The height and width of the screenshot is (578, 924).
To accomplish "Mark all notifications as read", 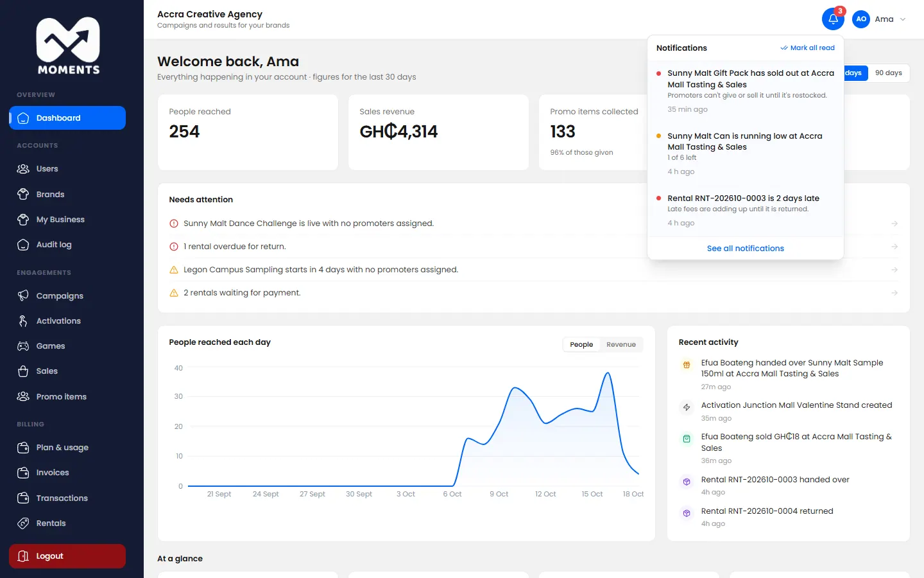I will (808, 48).
